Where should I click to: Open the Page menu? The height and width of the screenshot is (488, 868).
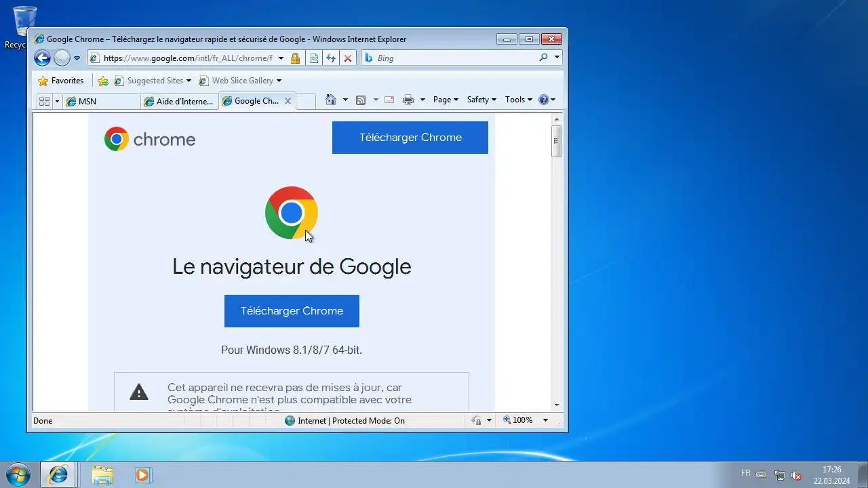coord(446,100)
